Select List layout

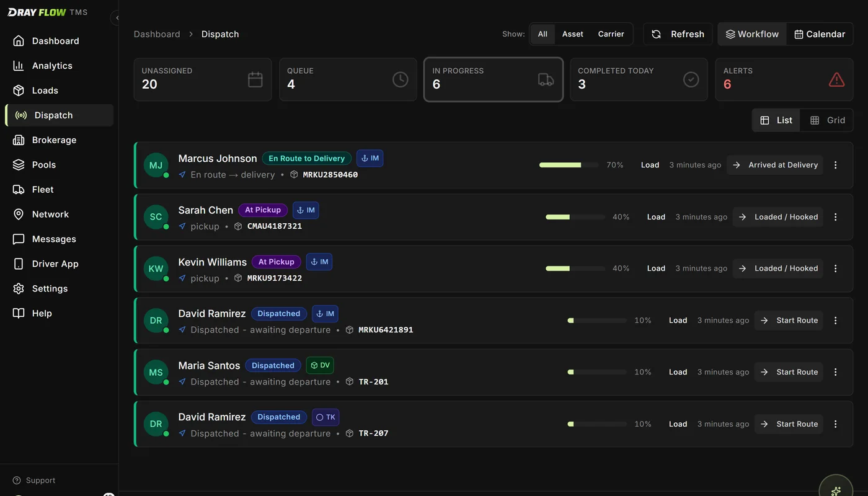point(776,120)
